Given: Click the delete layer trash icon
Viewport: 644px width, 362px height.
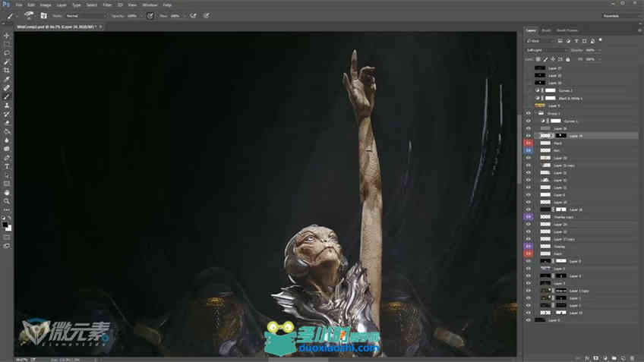Looking at the screenshot, I should (x=632, y=358).
